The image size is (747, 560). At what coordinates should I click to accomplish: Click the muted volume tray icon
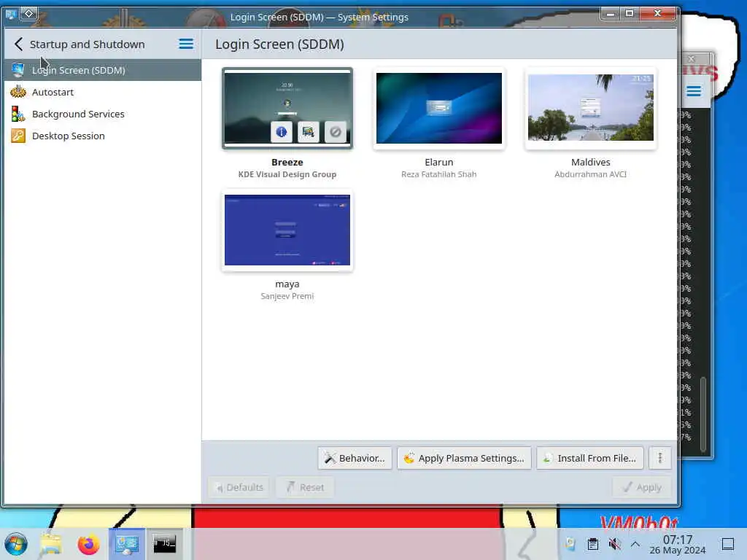tap(614, 544)
